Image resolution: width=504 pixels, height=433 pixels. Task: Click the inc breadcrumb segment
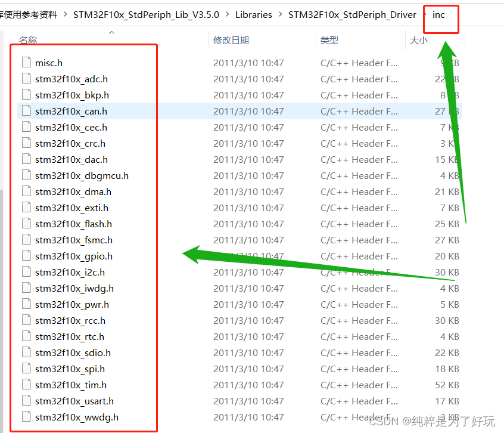pos(438,15)
